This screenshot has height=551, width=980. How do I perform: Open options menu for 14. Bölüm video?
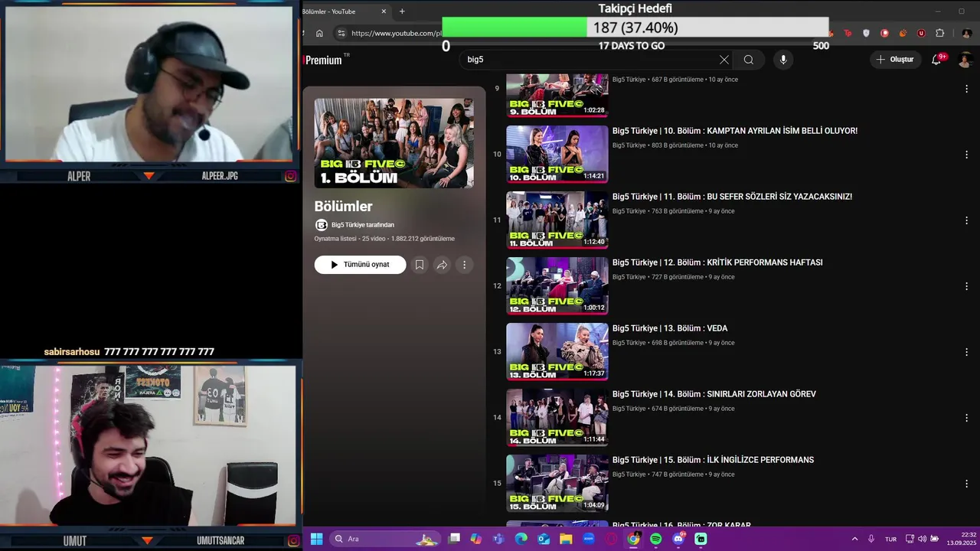click(x=966, y=418)
